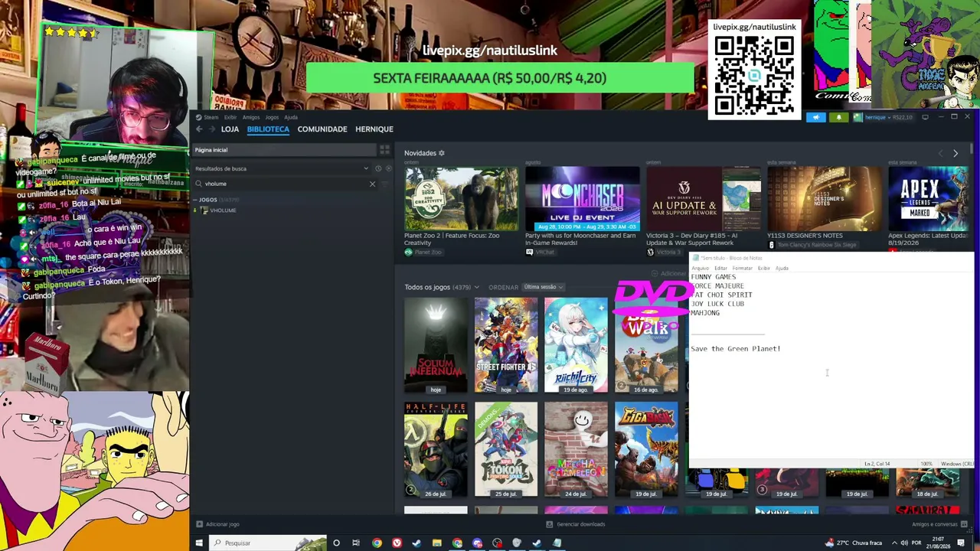Open Cortana circle on the taskbar
The width and height of the screenshot is (980, 551).
tap(336, 543)
